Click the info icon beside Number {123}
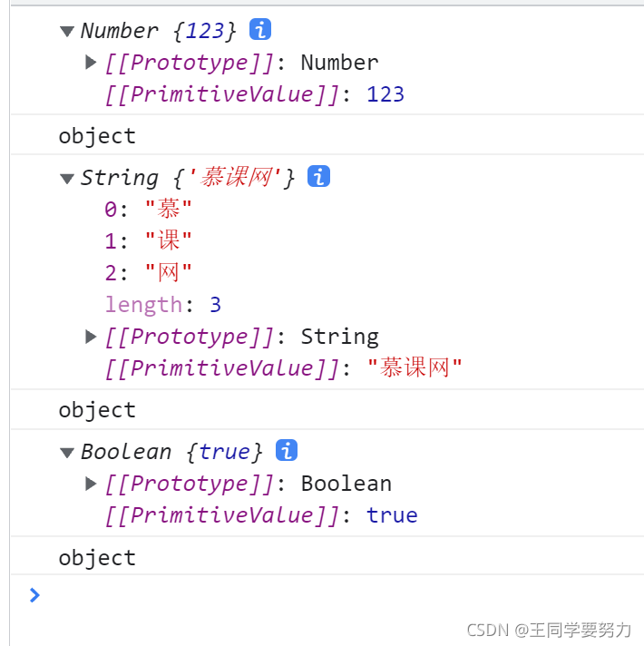The image size is (644, 646). click(260, 30)
